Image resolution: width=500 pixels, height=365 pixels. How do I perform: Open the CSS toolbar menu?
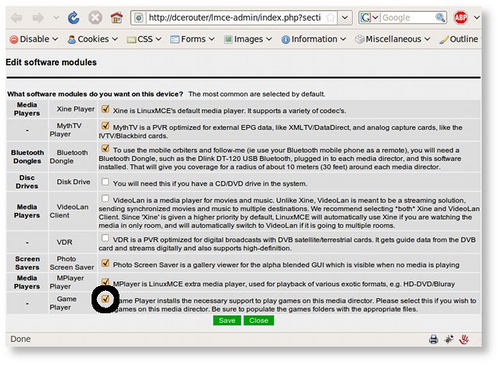[144, 39]
